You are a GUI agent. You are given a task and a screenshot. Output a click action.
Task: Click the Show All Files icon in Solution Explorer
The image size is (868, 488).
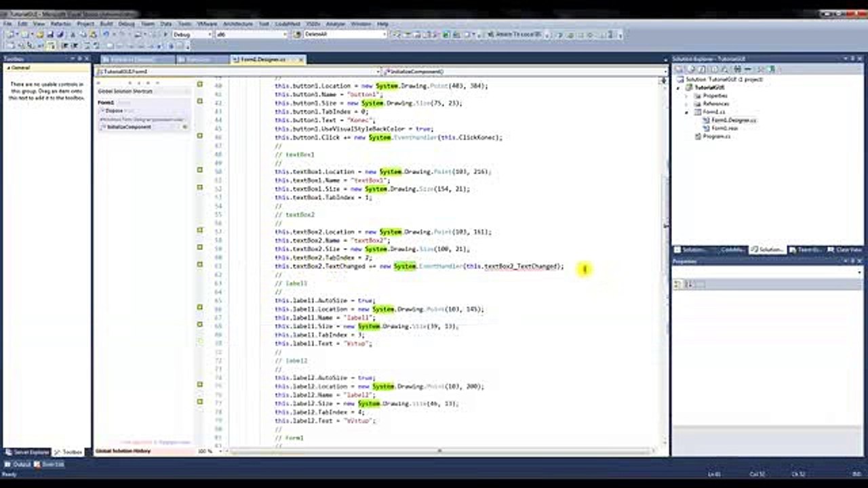click(x=692, y=69)
